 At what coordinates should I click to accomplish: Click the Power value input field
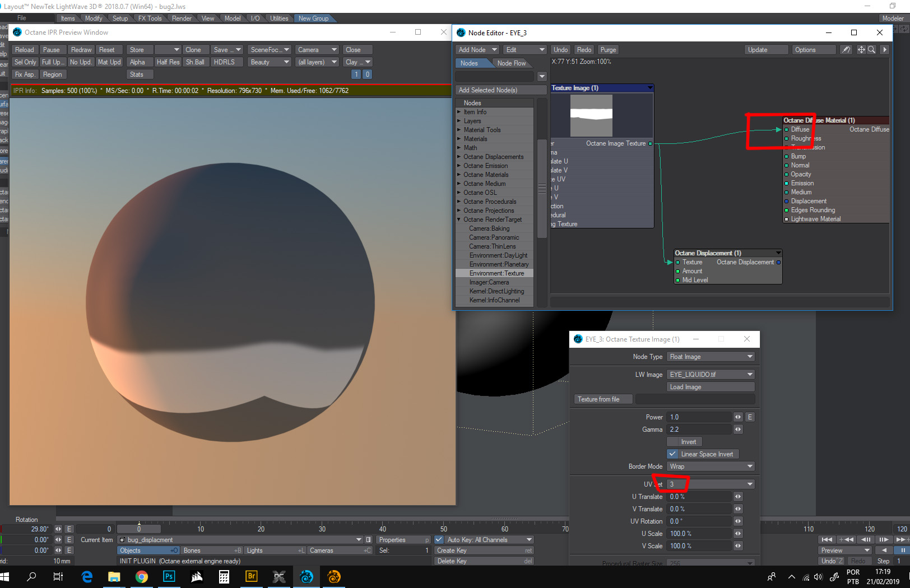tap(699, 417)
